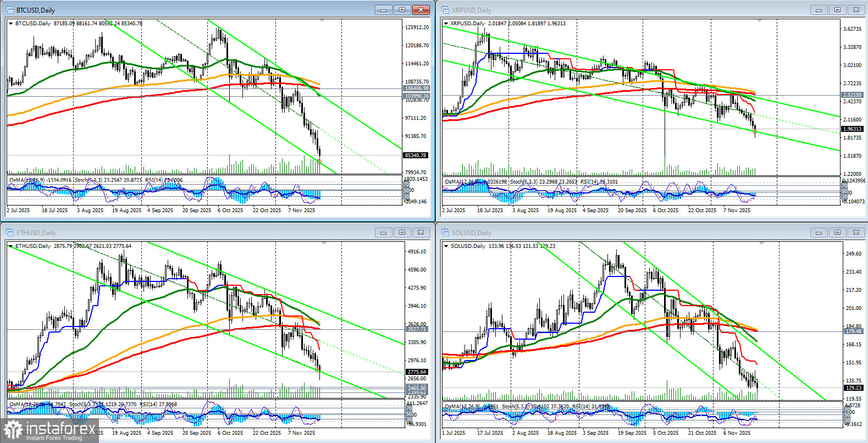Click the OsMA indicator label in XRPUSD subwindow
Viewport: 868px width, 443px height.
pos(476,182)
